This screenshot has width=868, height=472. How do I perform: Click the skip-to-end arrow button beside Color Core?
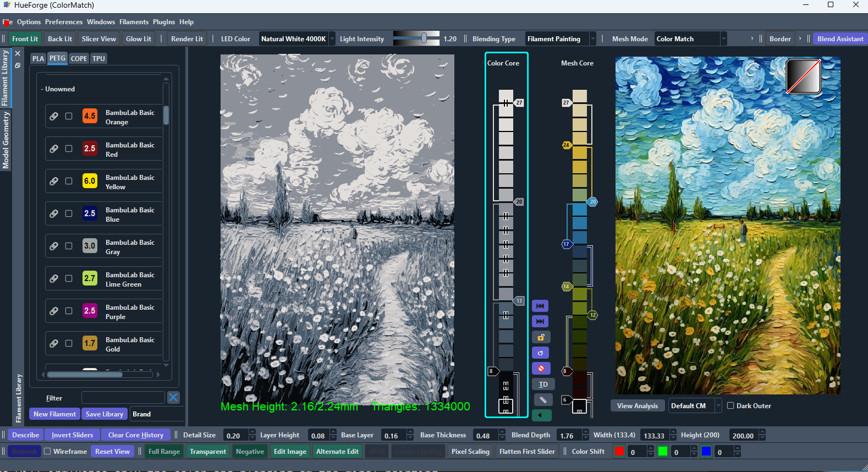[540, 321]
